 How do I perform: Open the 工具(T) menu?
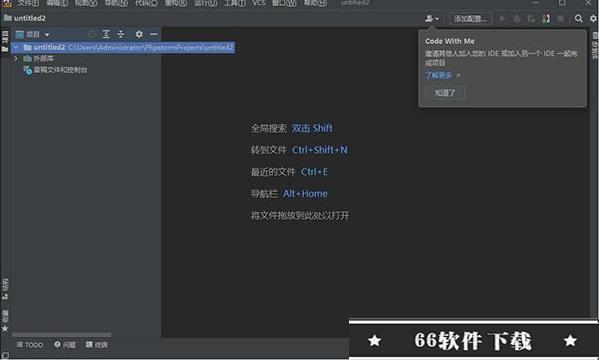(x=235, y=3)
